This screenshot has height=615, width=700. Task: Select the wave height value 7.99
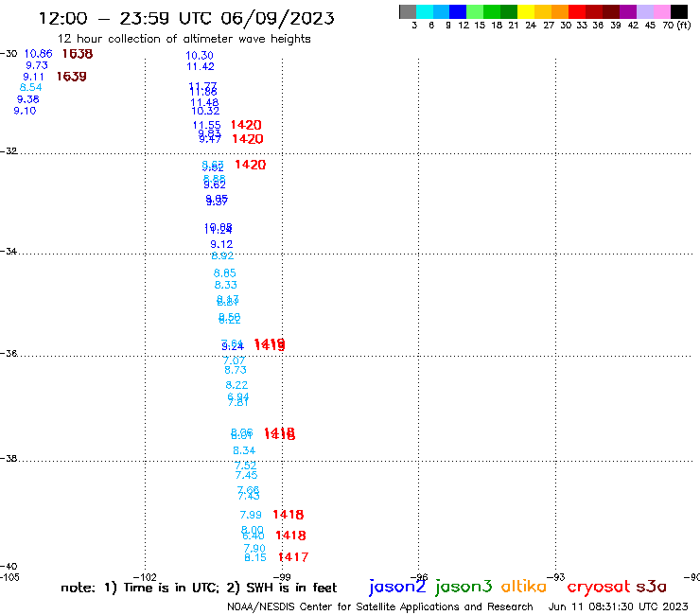click(x=251, y=515)
